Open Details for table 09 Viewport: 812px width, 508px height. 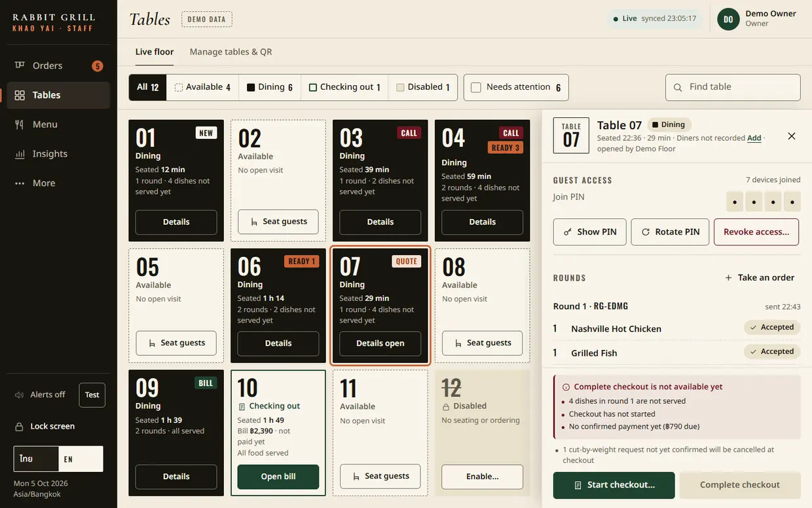tap(176, 477)
